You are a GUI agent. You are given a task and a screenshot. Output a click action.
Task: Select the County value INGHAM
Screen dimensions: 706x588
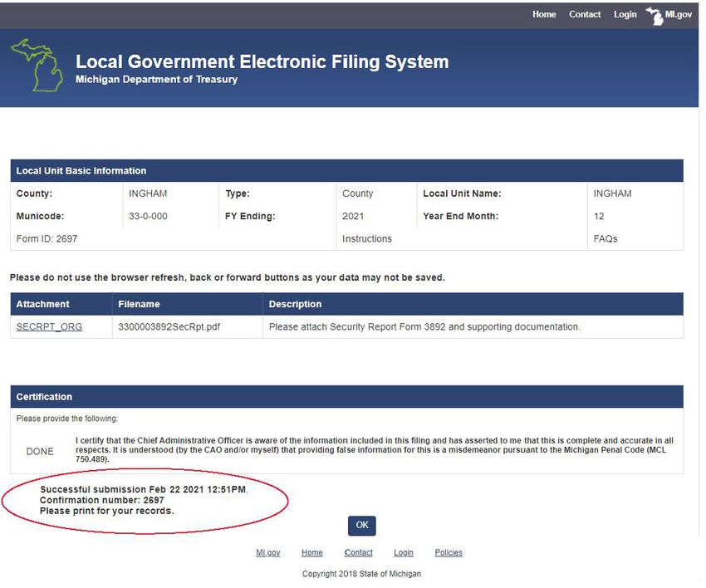[x=148, y=194]
